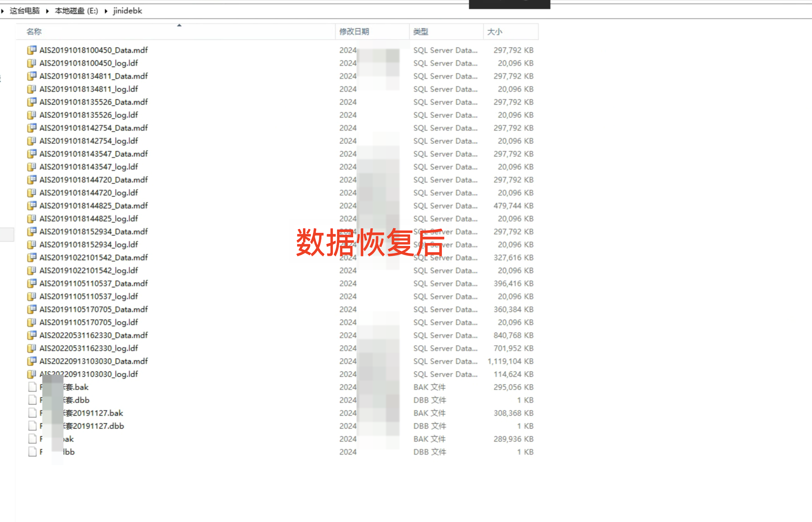Sort files by 大小 column
The height and width of the screenshot is (522, 812).
494,32
